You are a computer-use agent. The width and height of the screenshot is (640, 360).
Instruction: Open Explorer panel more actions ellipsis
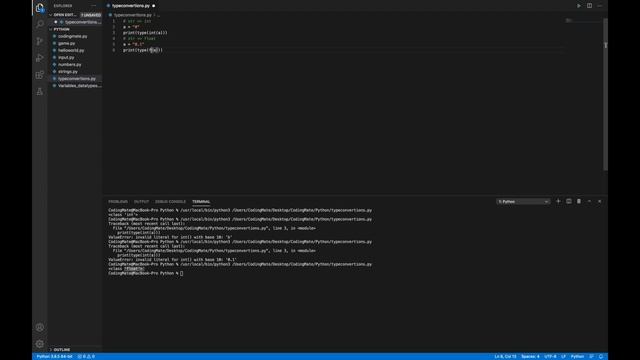click(94, 6)
